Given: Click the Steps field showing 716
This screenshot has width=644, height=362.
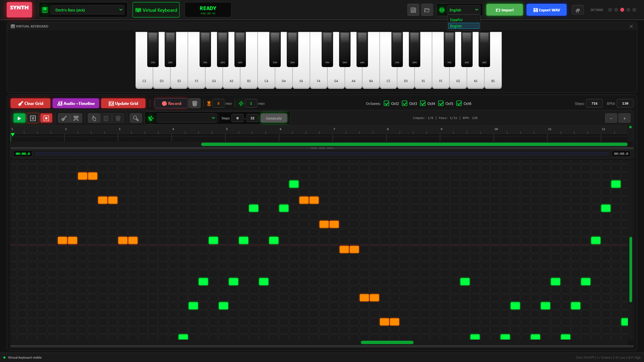Looking at the screenshot, I should pyautogui.click(x=594, y=103).
